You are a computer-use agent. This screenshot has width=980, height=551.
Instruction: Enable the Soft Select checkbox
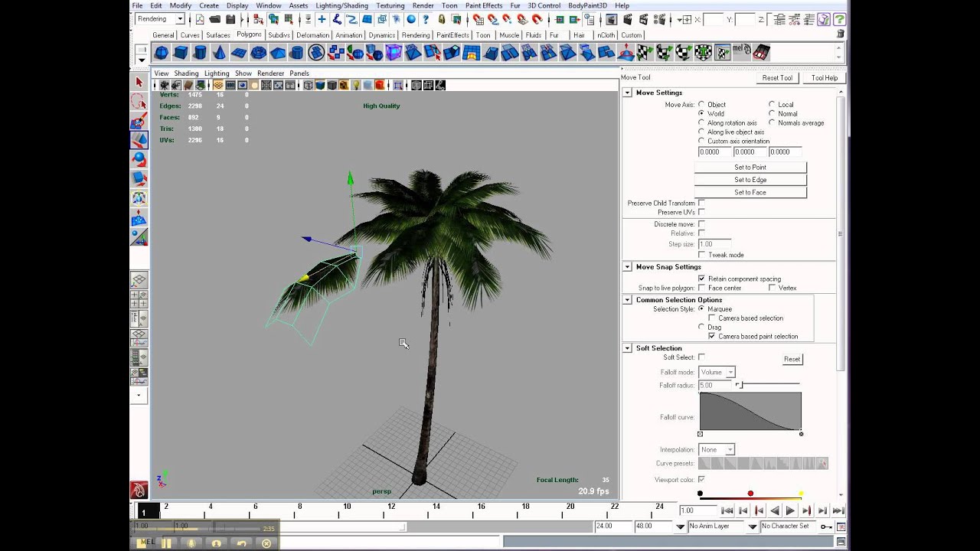click(x=701, y=357)
